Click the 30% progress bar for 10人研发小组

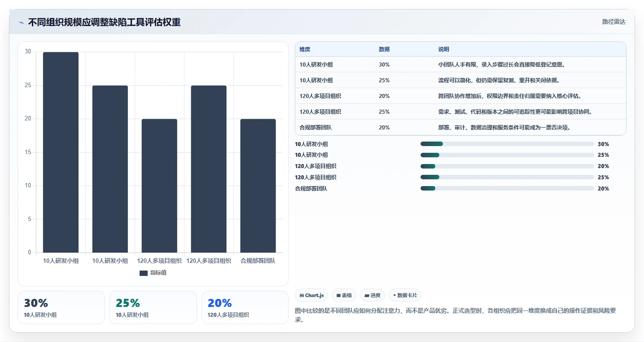pos(507,144)
